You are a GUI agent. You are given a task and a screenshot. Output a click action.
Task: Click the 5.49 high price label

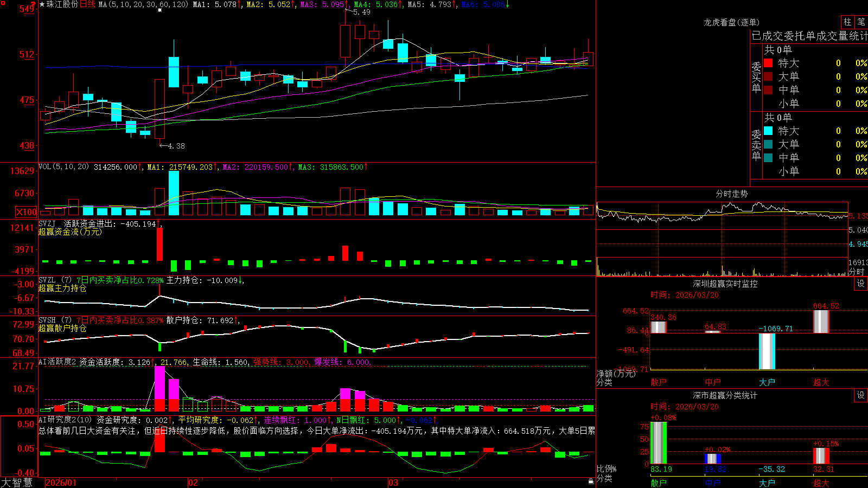pyautogui.click(x=362, y=12)
